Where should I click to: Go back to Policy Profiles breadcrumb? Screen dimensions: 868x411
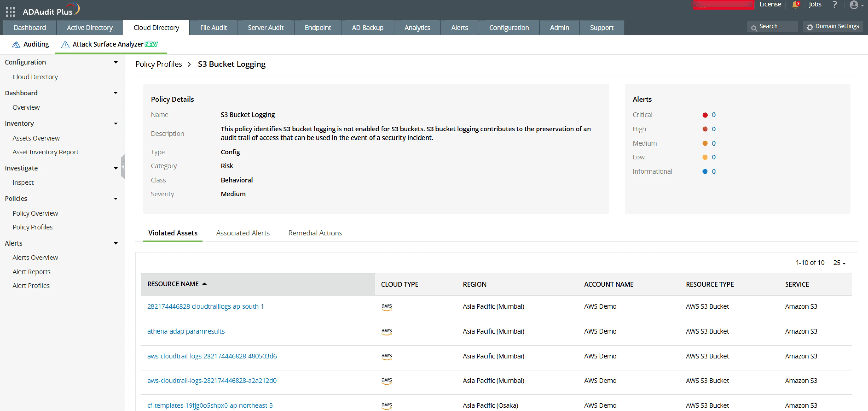(x=159, y=64)
